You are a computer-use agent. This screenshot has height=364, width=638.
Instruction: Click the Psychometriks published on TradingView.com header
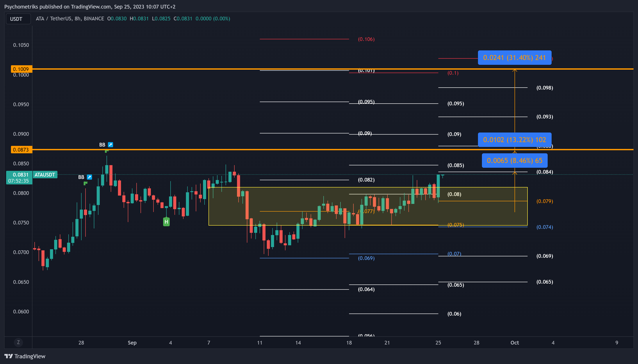(90, 7)
